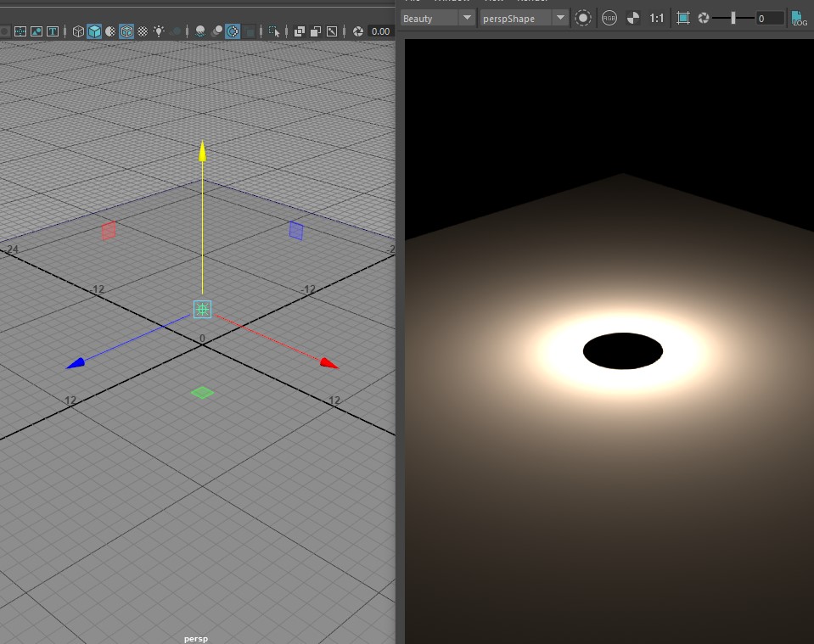The image size is (814, 644).
Task: Open the perspShape camera dropdown
Action: click(x=523, y=18)
